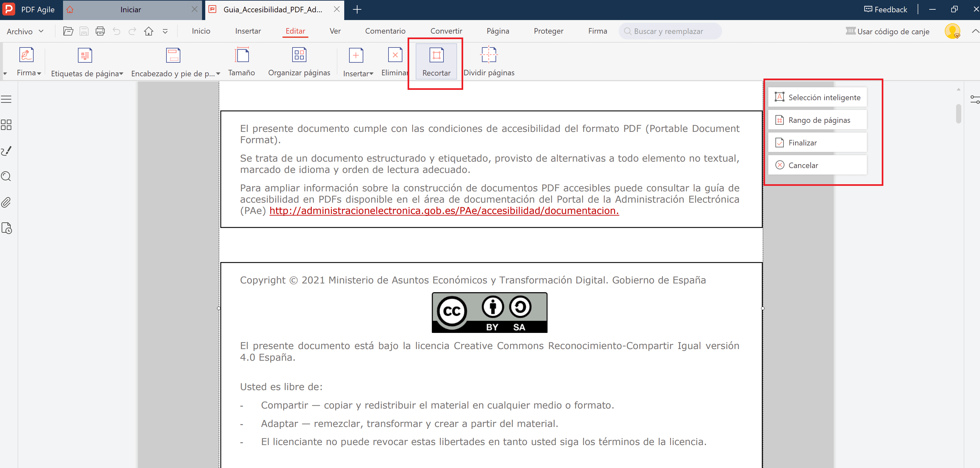
Task: Open the Archivo menu dropdown
Action: point(25,31)
